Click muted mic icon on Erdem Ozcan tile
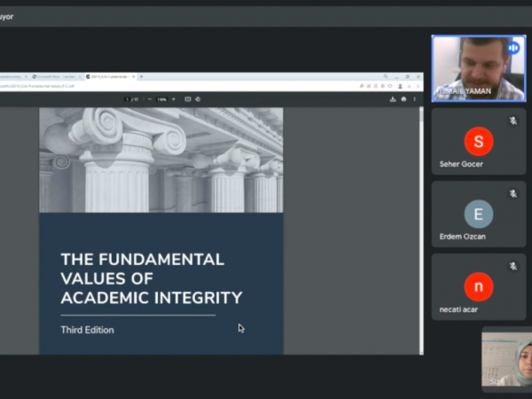This screenshot has width=532, height=399. tap(513, 193)
